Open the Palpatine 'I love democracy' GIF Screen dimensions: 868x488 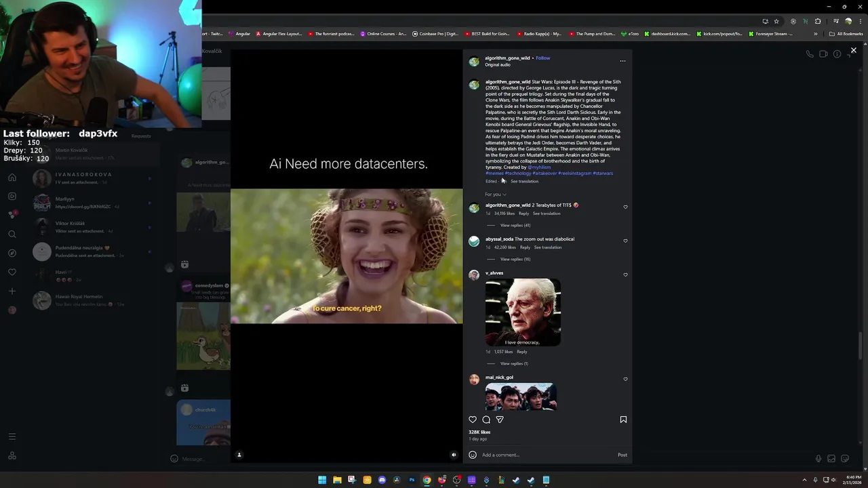(523, 312)
